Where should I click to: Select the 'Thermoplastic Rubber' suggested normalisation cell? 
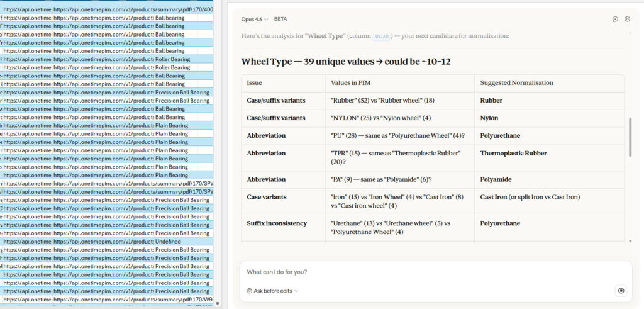513,153
